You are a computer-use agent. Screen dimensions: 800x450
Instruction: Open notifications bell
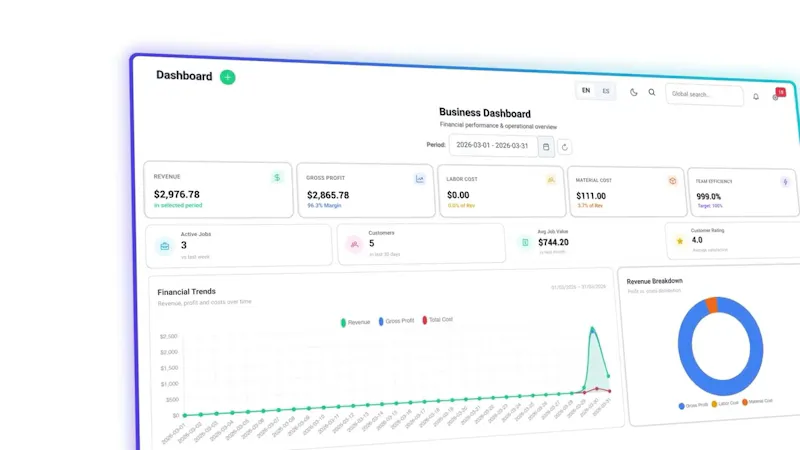pos(756,96)
